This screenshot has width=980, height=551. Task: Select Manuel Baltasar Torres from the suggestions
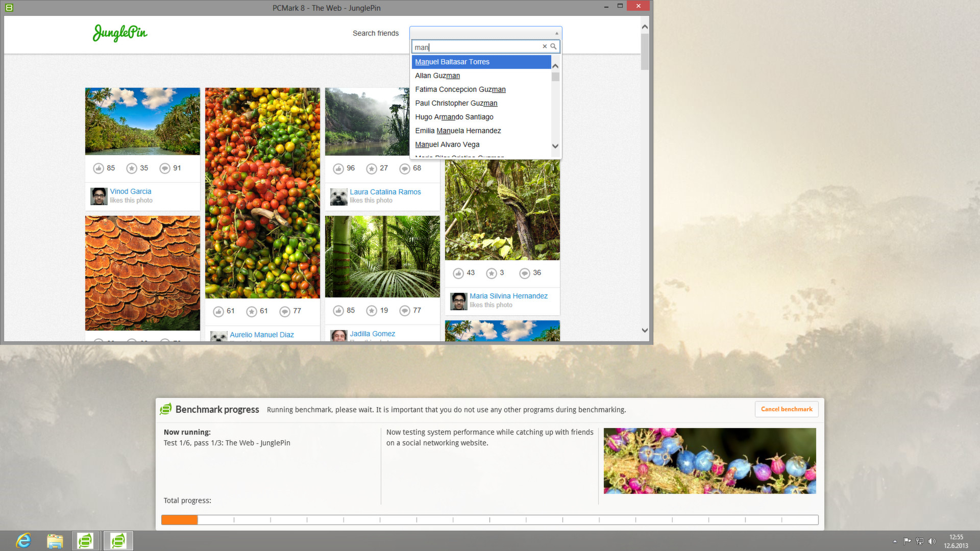coord(452,62)
